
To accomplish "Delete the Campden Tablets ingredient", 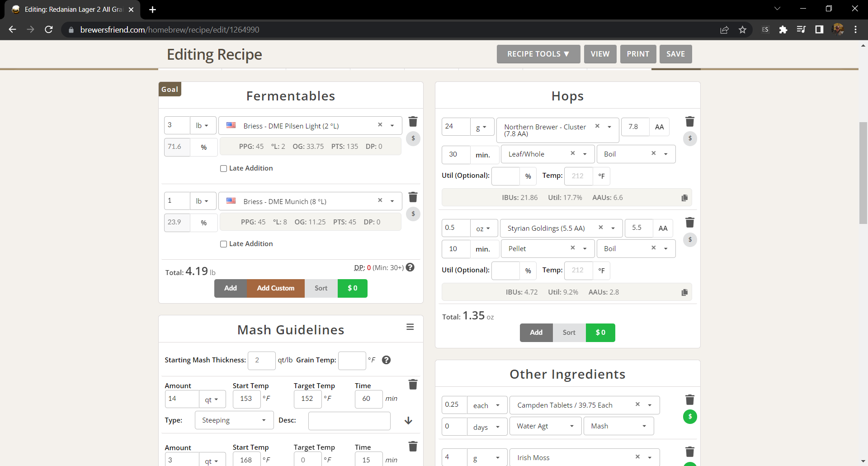I will (x=689, y=400).
